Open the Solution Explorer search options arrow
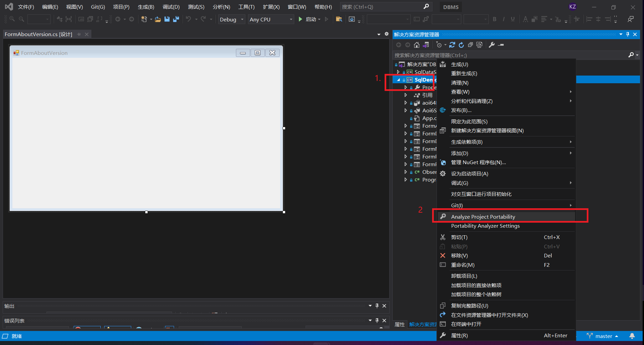This screenshot has height=345, width=644. [x=637, y=55]
